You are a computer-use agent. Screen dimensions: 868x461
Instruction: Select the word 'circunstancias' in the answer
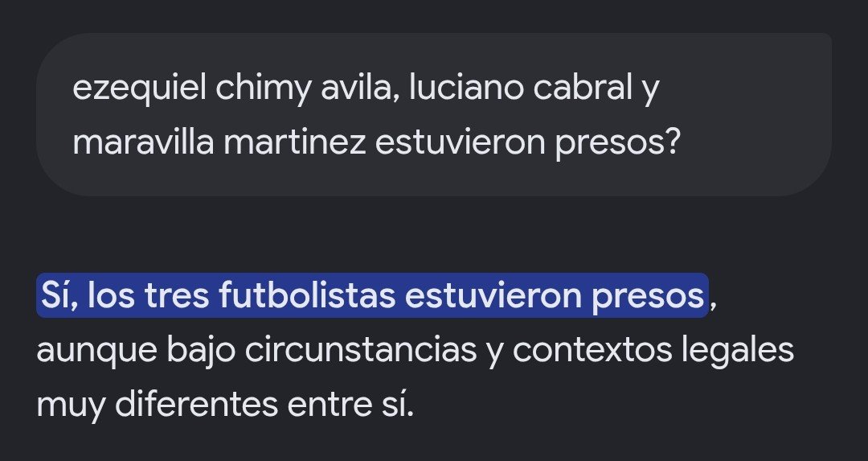(x=360, y=350)
